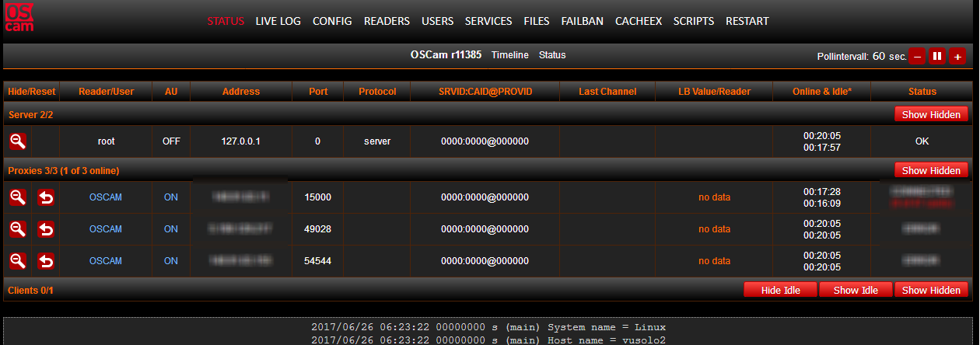Show hidden entries in Proxies section

[931, 170]
